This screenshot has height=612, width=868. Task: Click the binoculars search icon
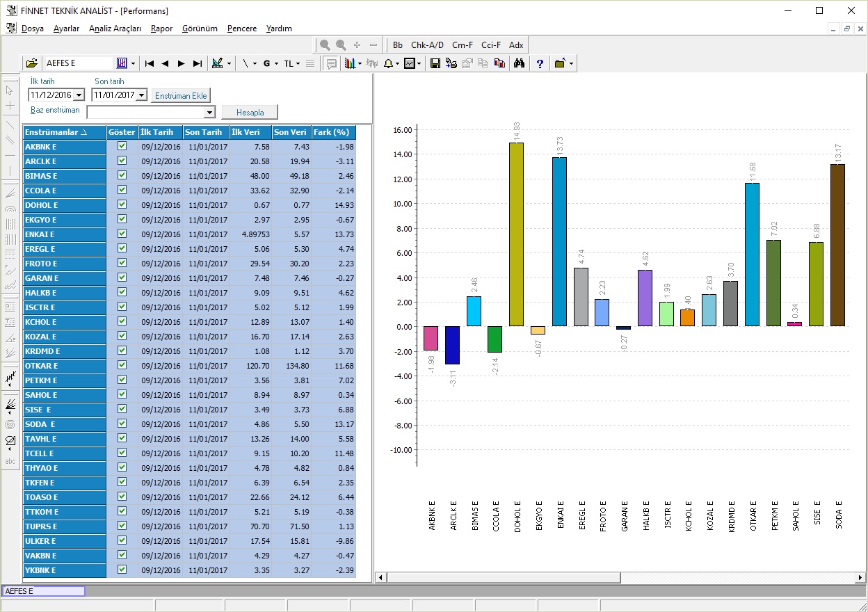tap(518, 63)
